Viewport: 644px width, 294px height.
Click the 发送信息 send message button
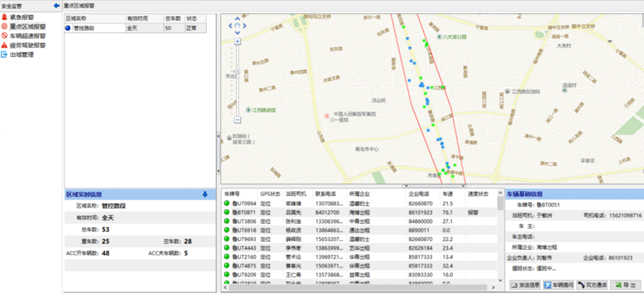(x=525, y=285)
